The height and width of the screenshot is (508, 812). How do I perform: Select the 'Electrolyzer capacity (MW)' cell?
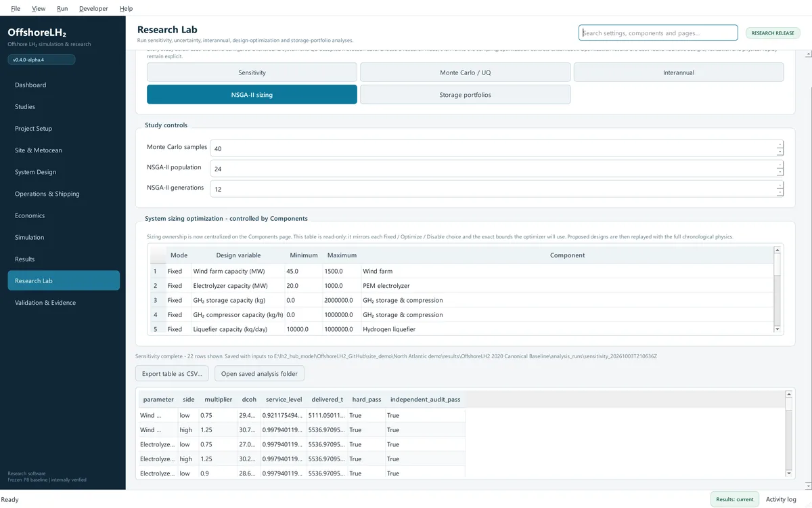[238, 286]
